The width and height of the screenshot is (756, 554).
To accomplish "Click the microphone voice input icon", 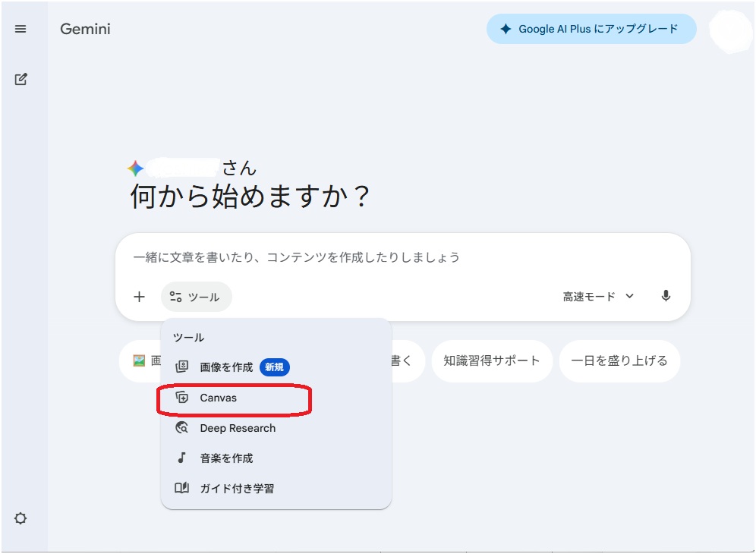I will pos(666,297).
